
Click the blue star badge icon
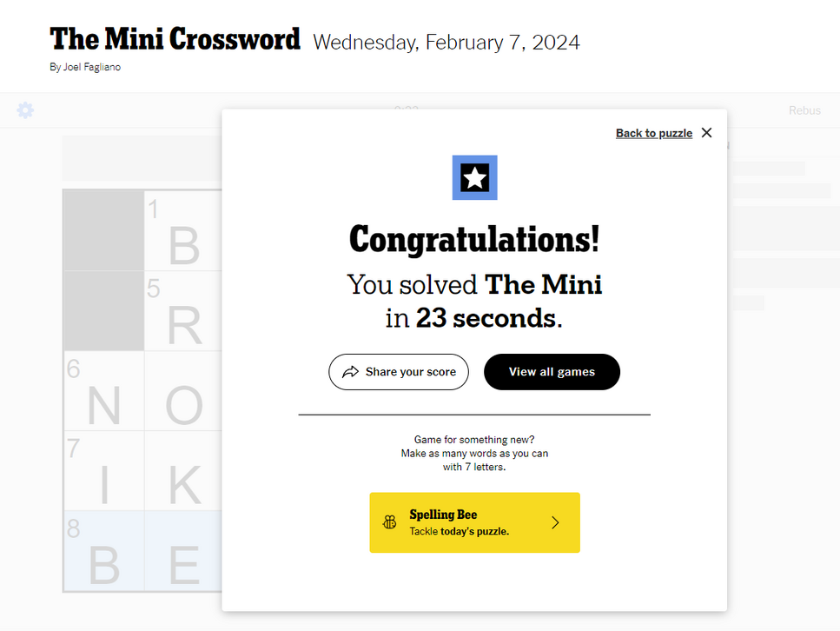click(x=474, y=178)
